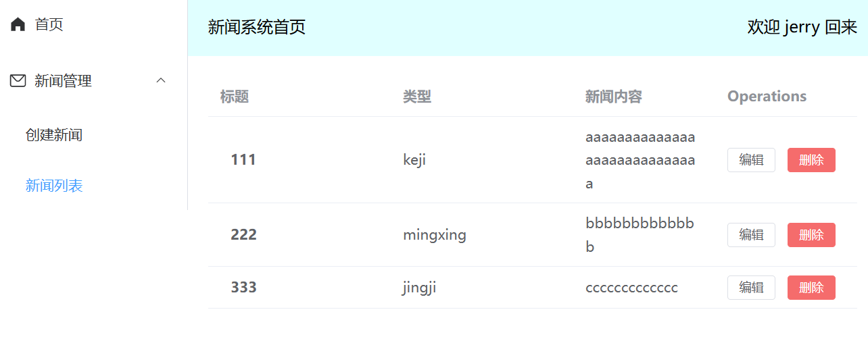Viewport: 868px width, 343px height.
Task: Click the 标题 column header
Action: (235, 97)
